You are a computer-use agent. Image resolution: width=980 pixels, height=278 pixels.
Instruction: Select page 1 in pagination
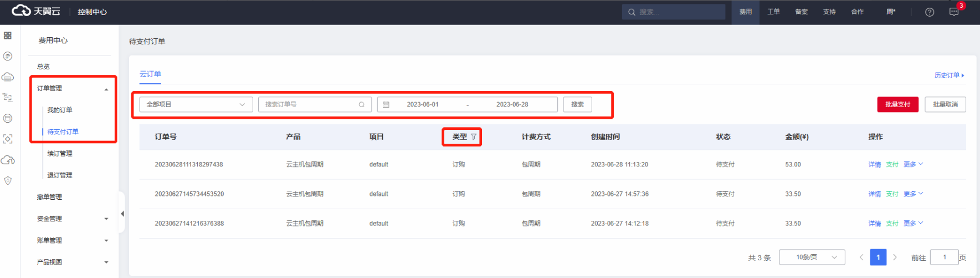pos(878,257)
